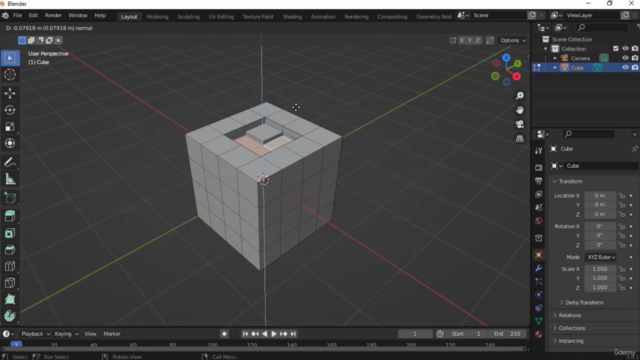640x360 pixels.
Task: Jump to the first frame
Action: coord(245,334)
